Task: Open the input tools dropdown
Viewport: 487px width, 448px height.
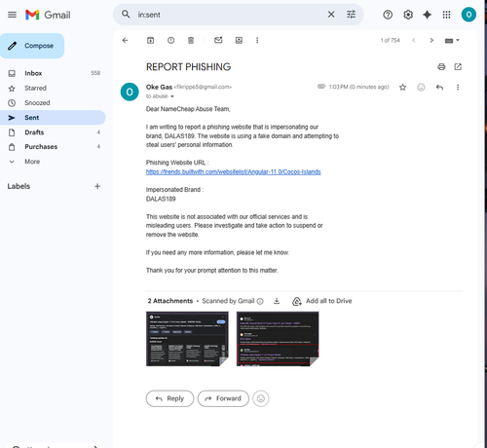Action: [452, 40]
